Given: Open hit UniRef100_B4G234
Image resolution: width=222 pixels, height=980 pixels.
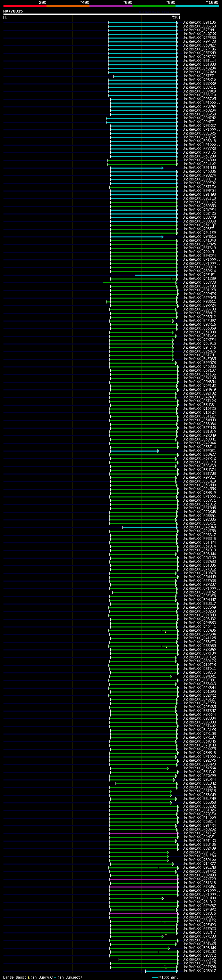Looking at the screenshot, I should tap(199, 68).
